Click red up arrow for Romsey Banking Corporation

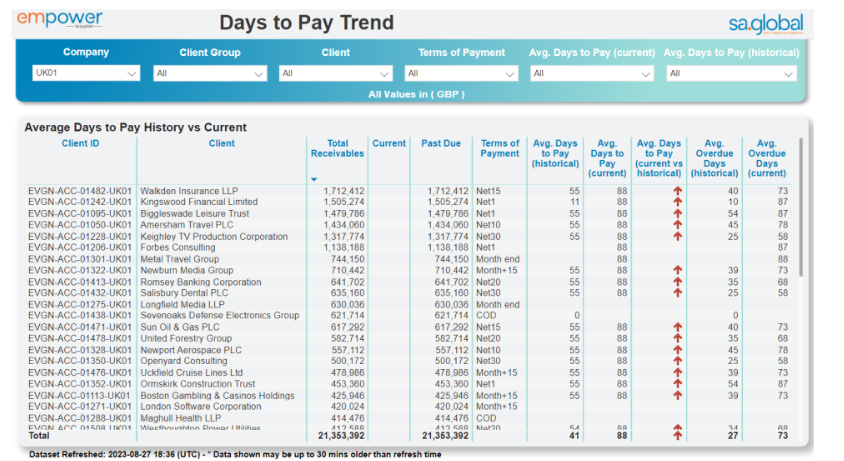coord(678,282)
